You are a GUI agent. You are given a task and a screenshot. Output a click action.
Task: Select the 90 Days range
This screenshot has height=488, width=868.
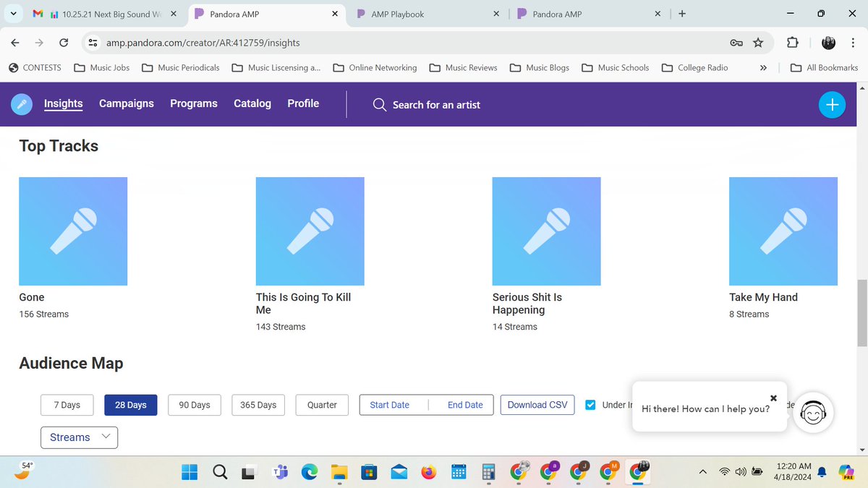coord(195,405)
